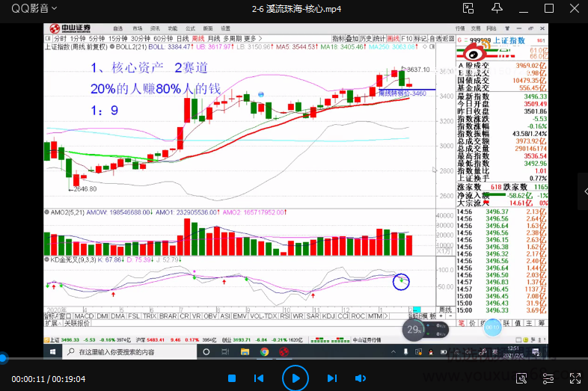Click the video progress bar handle
Viewport: 588px width, 391px height.
(x=3, y=358)
